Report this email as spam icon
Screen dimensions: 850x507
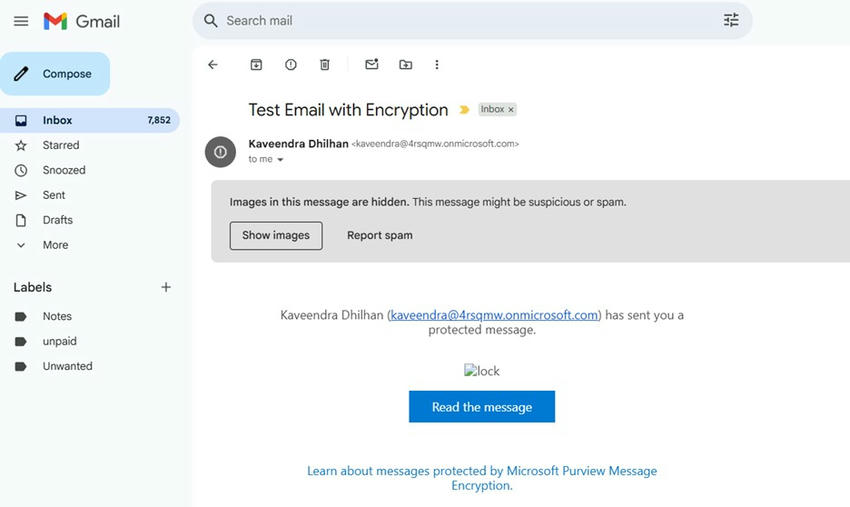coord(290,65)
